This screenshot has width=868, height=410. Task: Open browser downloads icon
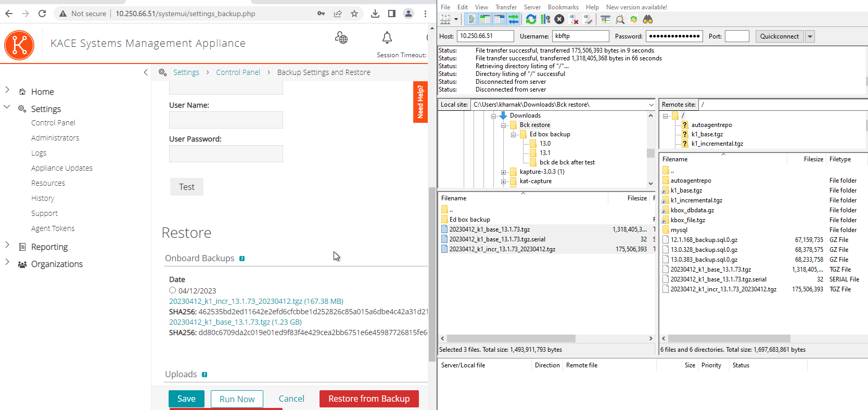point(375,14)
